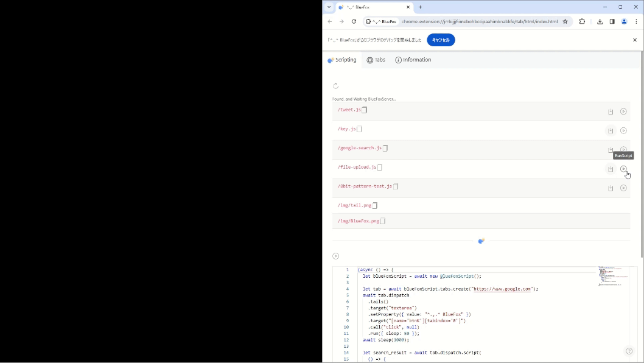Open the help question mark icon

(629, 351)
